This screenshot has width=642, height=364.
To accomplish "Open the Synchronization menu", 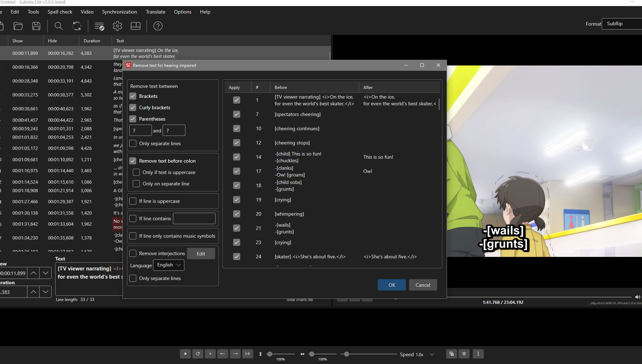I will pos(120,12).
